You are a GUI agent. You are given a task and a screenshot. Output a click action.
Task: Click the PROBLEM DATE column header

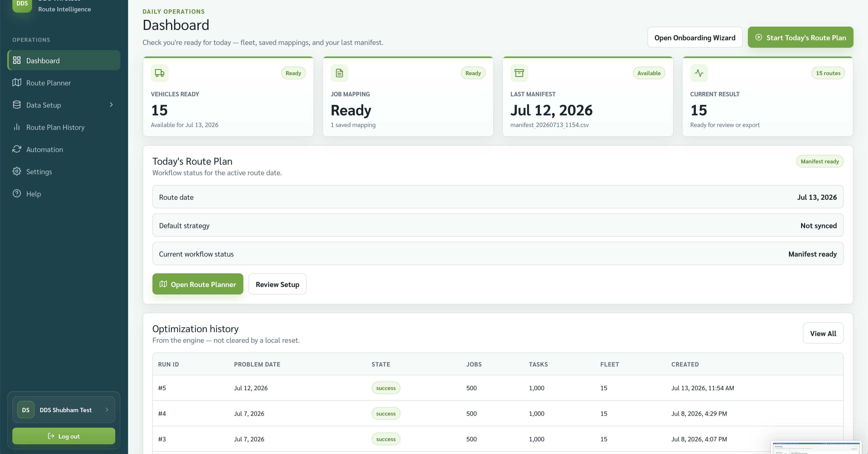[257, 364]
